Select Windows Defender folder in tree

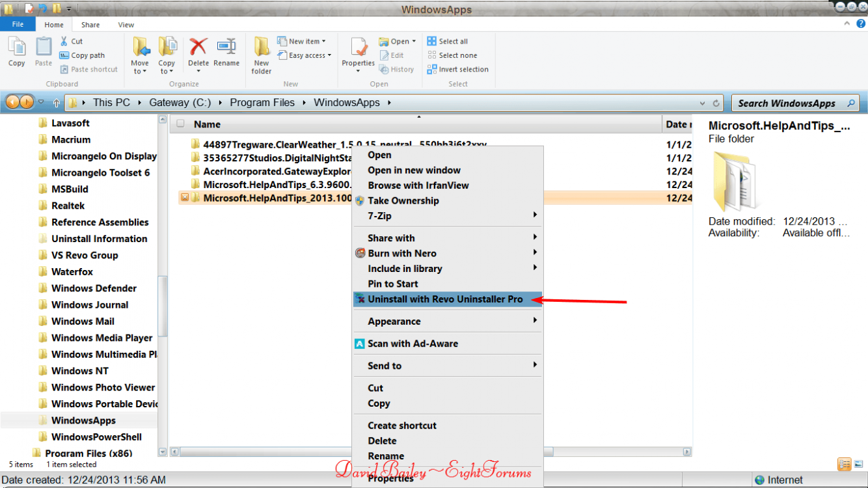94,288
